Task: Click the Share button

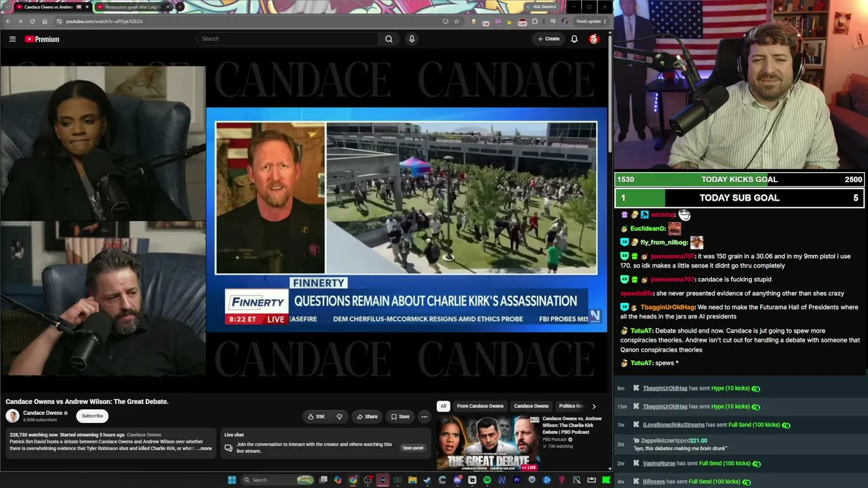Action: click(366, 416)
